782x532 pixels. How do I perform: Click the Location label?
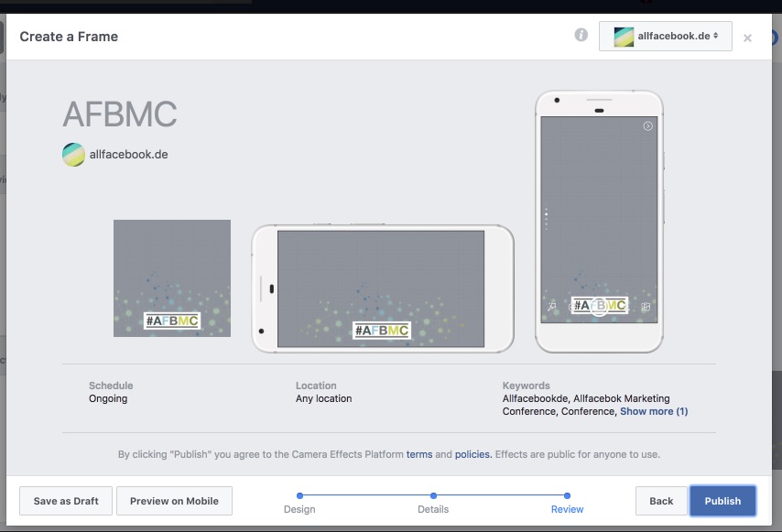tap(316, 385)
